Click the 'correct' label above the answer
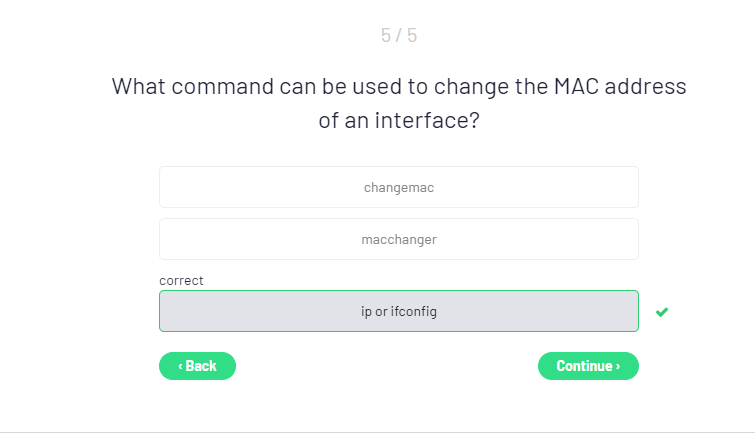Viewport: 755px width, 448px height. [181, 281]
